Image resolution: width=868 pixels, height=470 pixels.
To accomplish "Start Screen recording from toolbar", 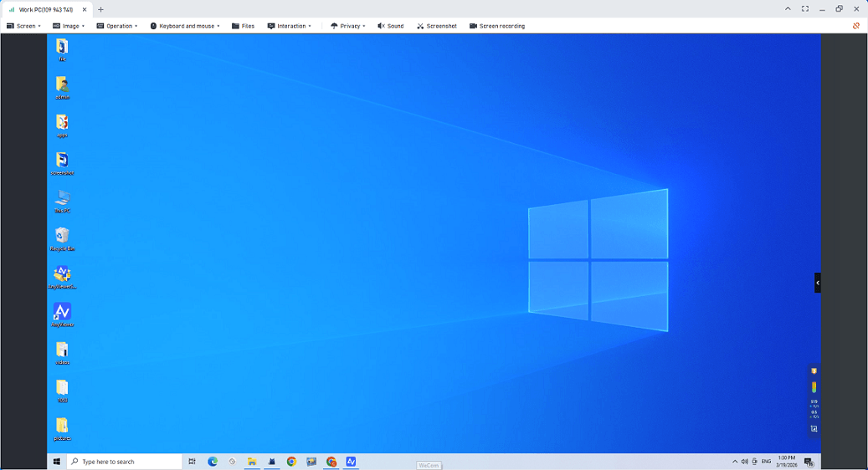I will [497, 26].
